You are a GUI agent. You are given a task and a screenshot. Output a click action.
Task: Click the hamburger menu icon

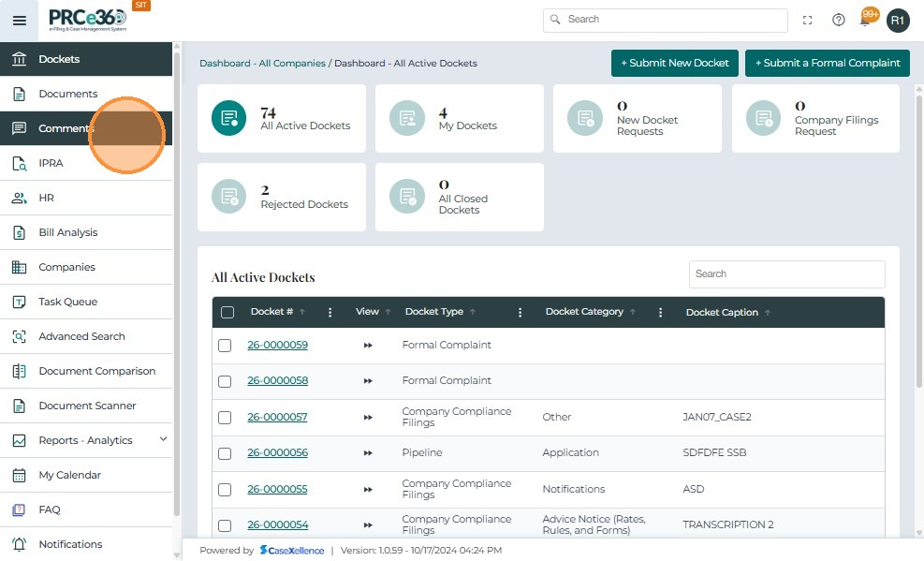pyautogui.click(x=19, y=20)
